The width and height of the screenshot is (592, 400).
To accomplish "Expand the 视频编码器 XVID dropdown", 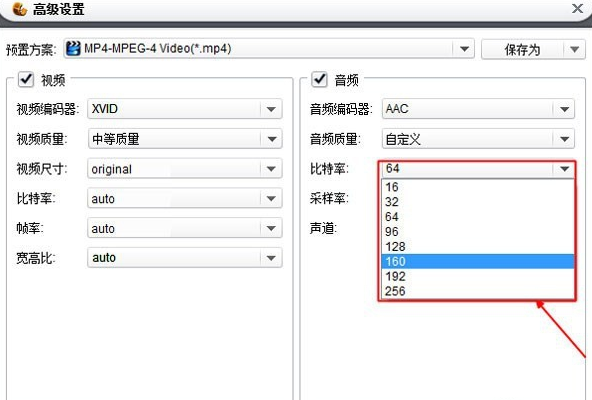I will (x=271, y=109).
